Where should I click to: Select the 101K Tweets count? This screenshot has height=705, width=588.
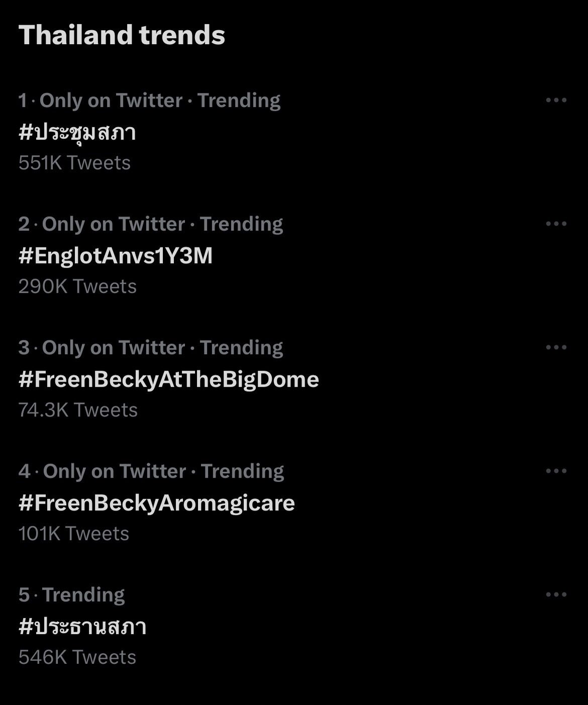coord(74,534)
